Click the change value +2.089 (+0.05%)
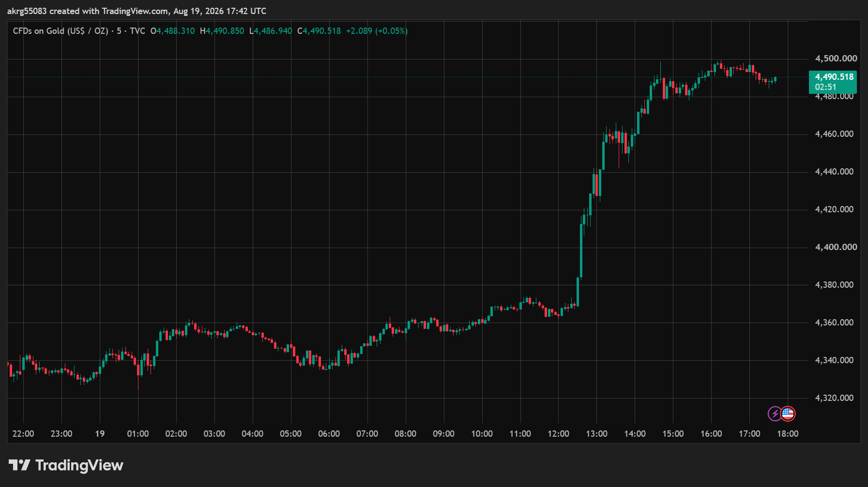This screenshot has width=868, height=487. pyautogui.click(x=377, y=31)
